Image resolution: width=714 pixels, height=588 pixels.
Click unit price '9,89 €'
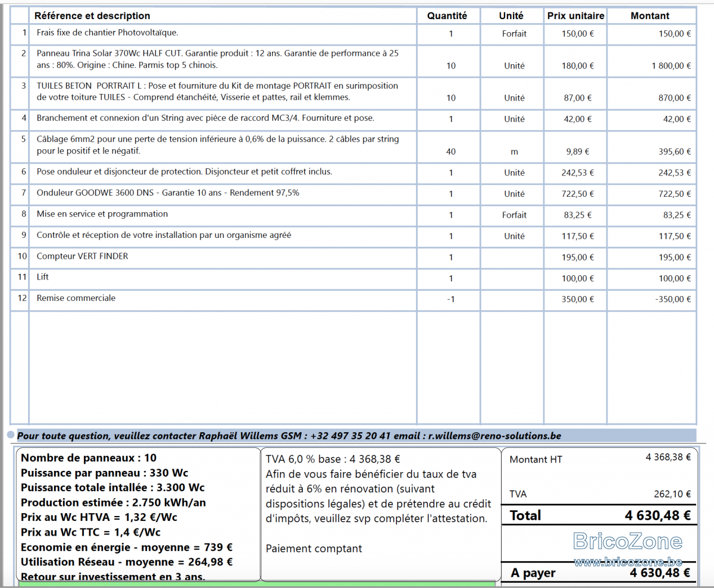578,152
